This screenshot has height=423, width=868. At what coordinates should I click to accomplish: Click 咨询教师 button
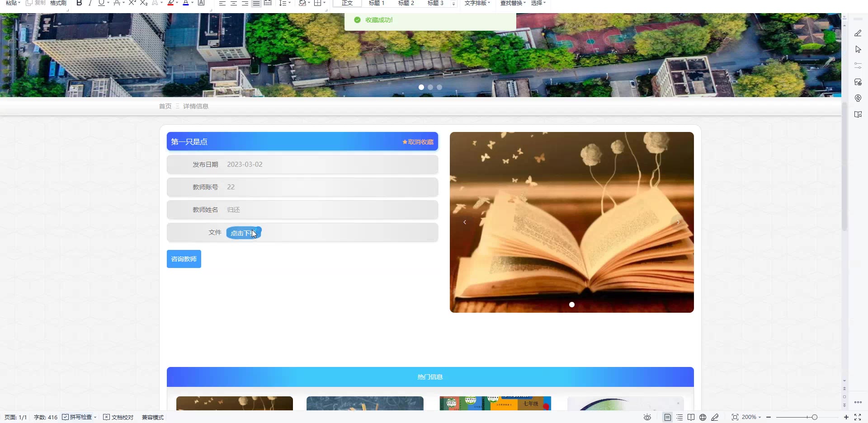[x=184, y=259]
